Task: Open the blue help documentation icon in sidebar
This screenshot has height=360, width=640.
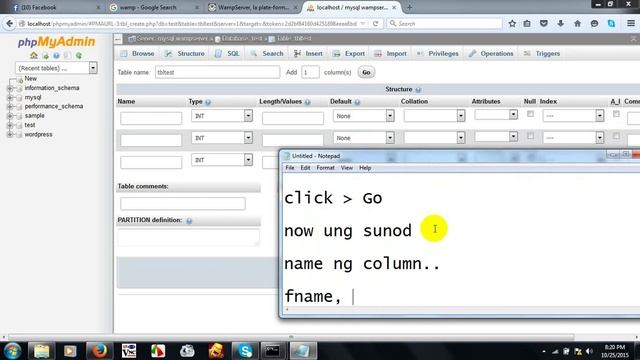Action: 56,55
